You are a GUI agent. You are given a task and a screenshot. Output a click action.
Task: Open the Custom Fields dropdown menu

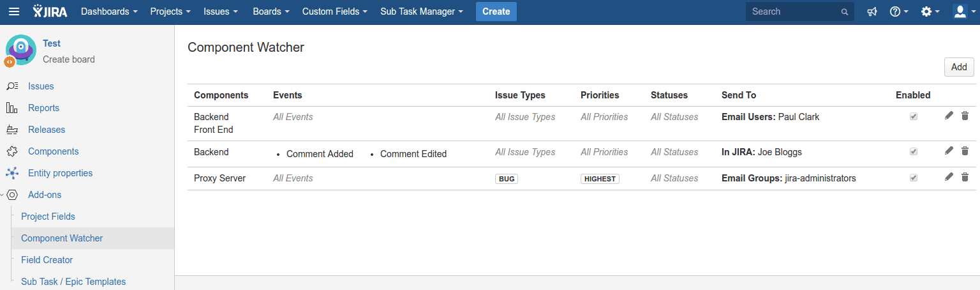click(335, 11)
